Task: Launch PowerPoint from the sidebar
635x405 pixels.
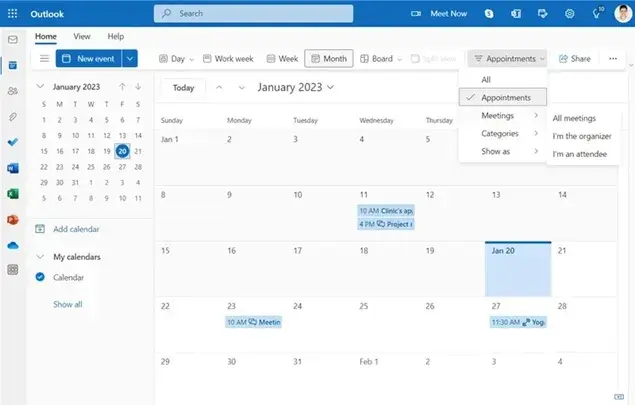Action: pos(13,220)
